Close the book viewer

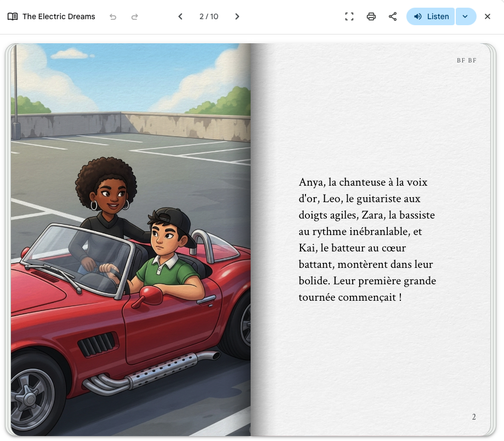pyautogui.click(x=488, y=16)
